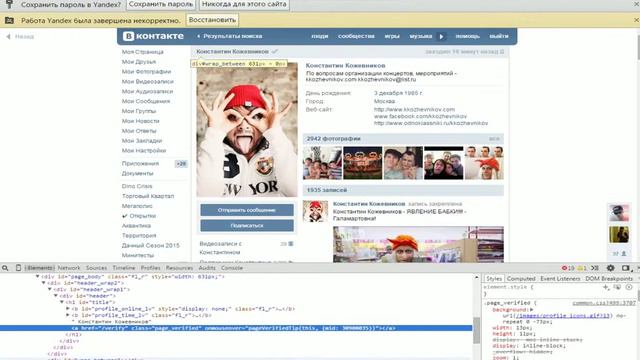Click the pinned post author avatar
The image size is (640, 360).
tap(315, 211)
